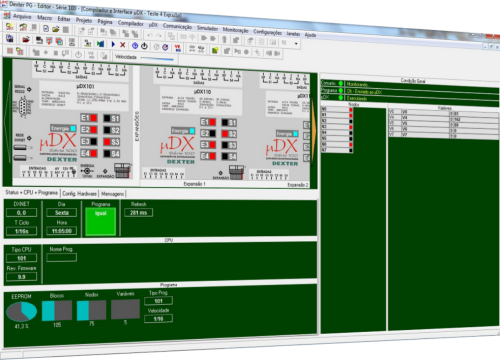Click the red VB icon in toolbar

click(x=178, y=48)
